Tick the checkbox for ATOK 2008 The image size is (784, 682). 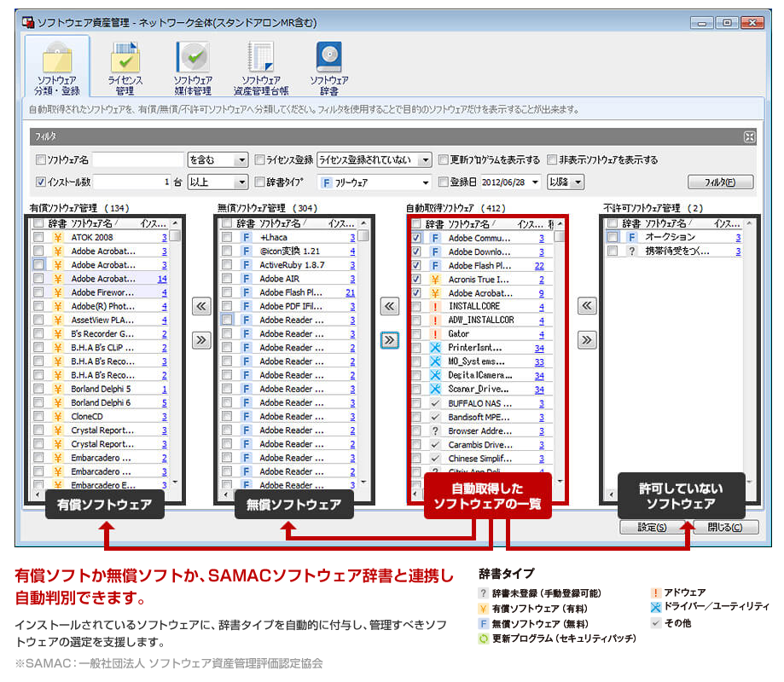point(38,237)
